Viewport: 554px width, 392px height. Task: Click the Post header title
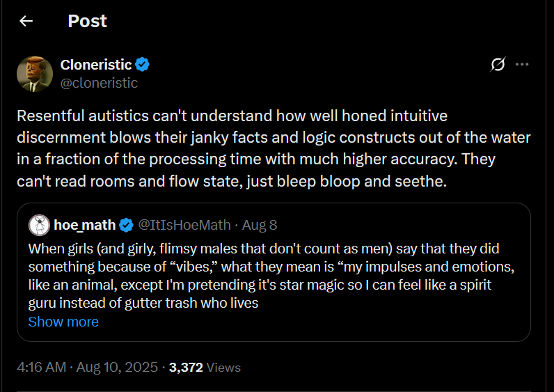pyautogui.click(x=88, y=21)
